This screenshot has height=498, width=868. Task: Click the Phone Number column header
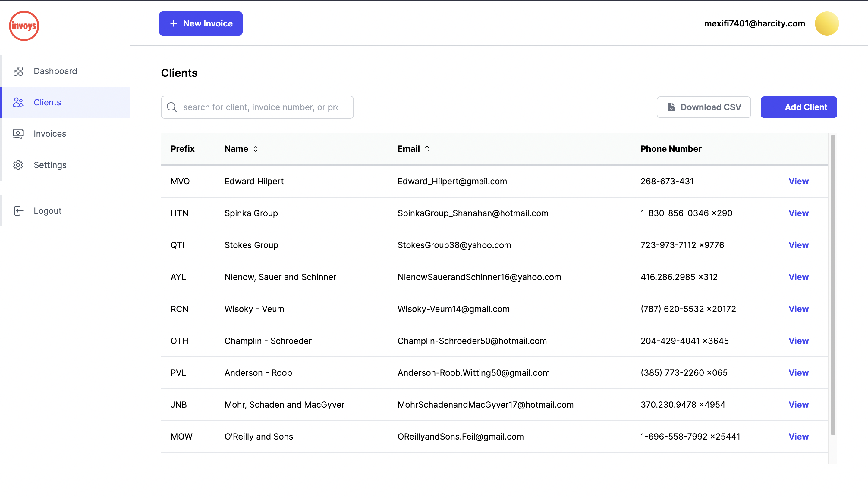pyautogui.click(x=671, y=149)
